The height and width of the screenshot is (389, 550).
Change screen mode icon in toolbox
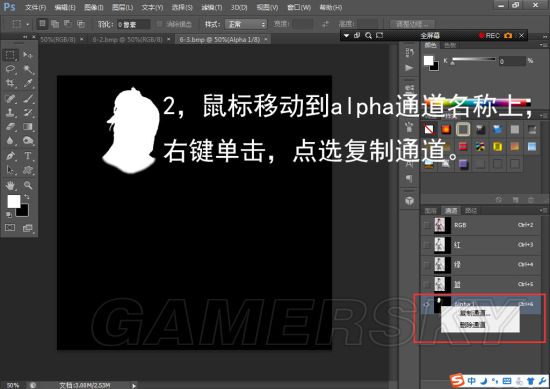[27, 228]
